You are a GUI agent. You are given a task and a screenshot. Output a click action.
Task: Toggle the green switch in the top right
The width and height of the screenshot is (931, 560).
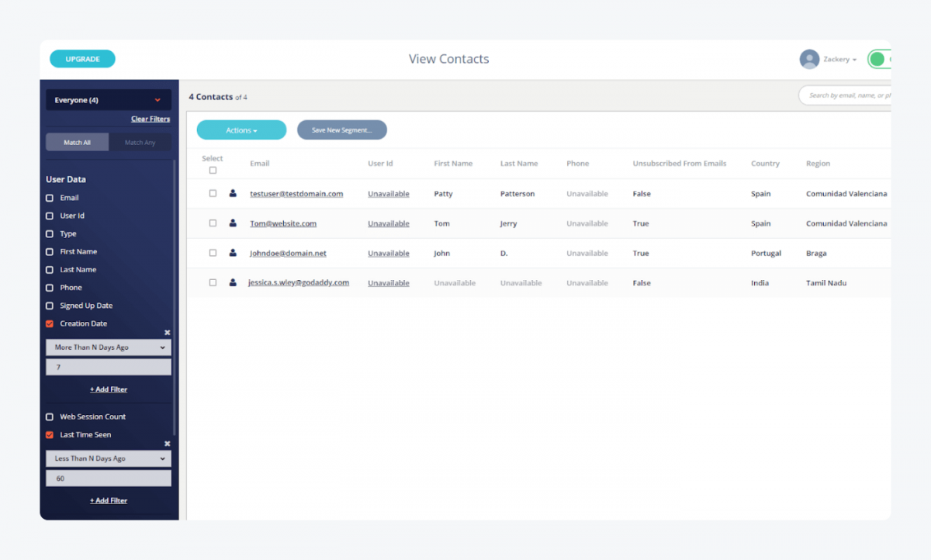click(x=879, y=59)
